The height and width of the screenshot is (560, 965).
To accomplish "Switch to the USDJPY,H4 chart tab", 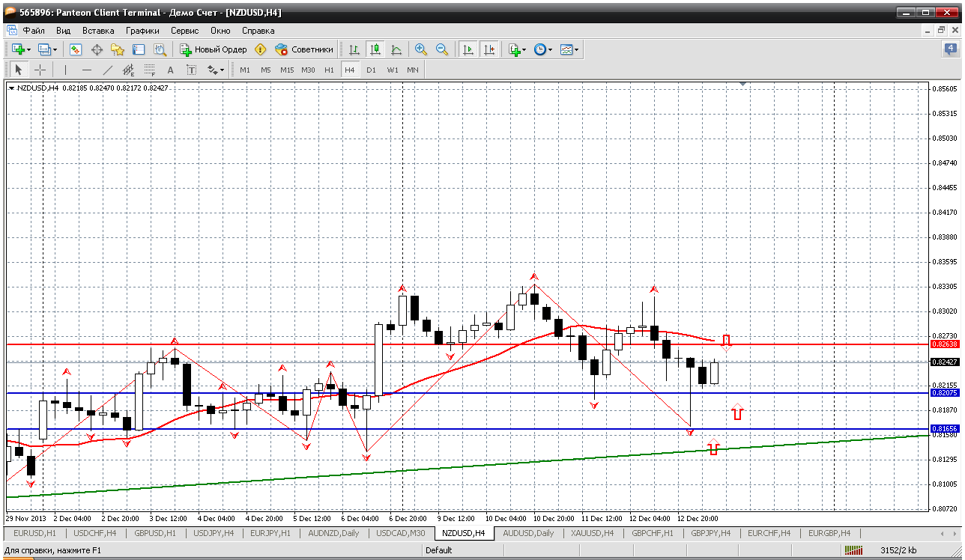I will point(214,533).
